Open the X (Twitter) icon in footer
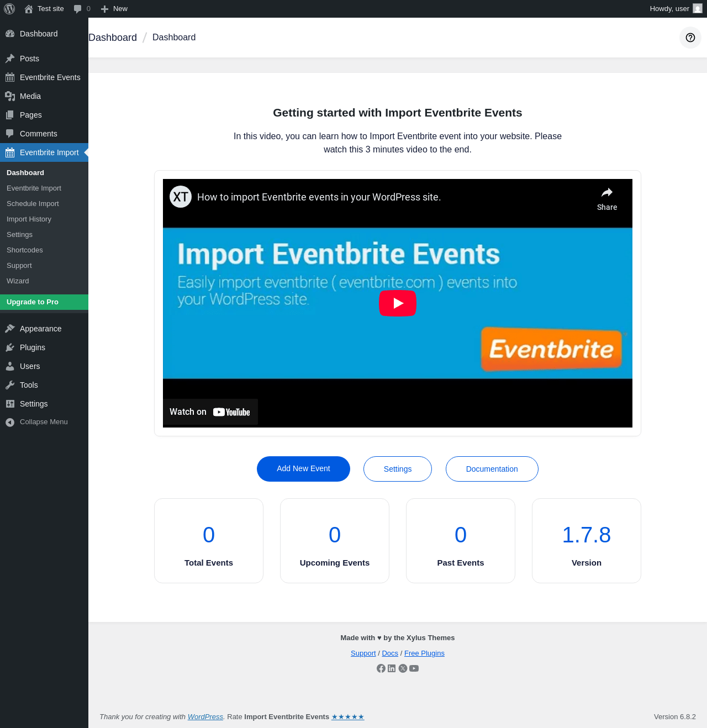 [403, 668]
